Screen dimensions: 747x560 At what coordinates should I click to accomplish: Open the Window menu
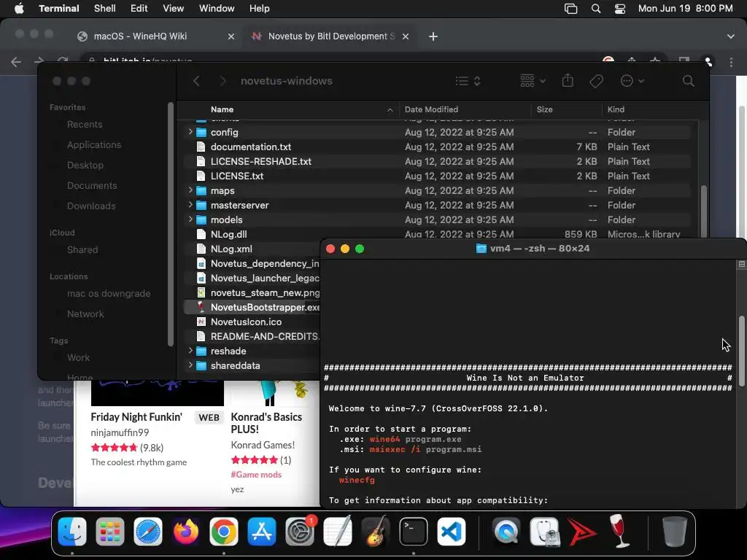217,9
